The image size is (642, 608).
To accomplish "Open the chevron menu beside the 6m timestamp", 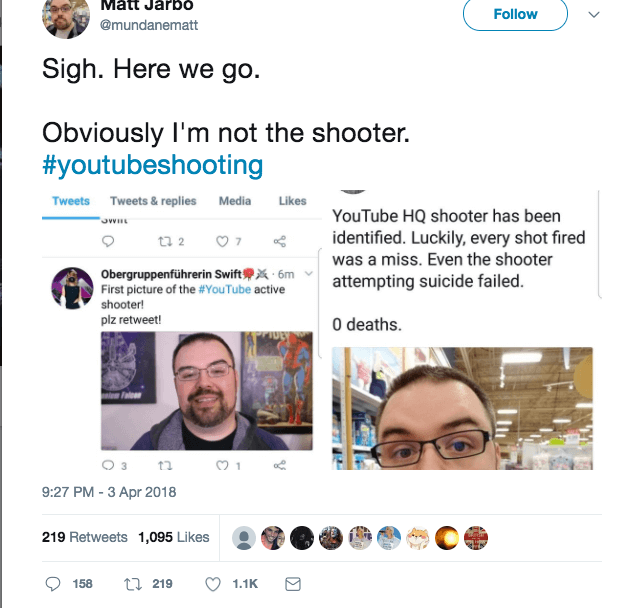I will pyautogui.click(x=309, y=273).
